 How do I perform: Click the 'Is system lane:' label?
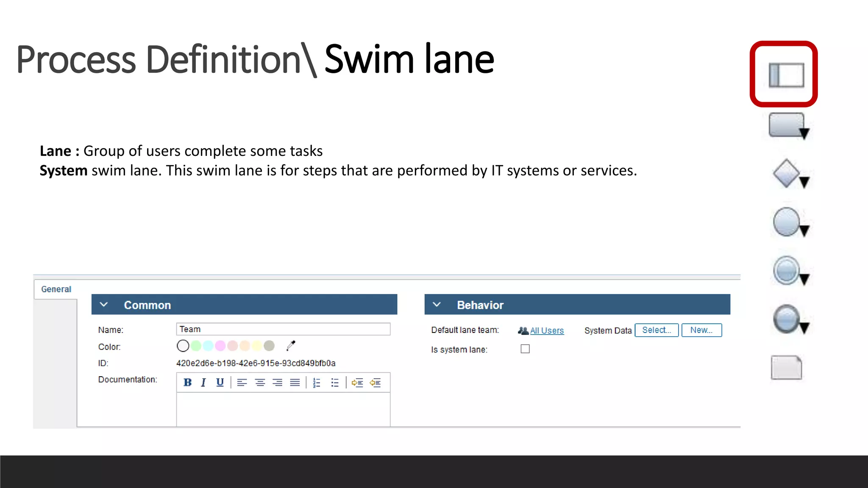point(459,349)
